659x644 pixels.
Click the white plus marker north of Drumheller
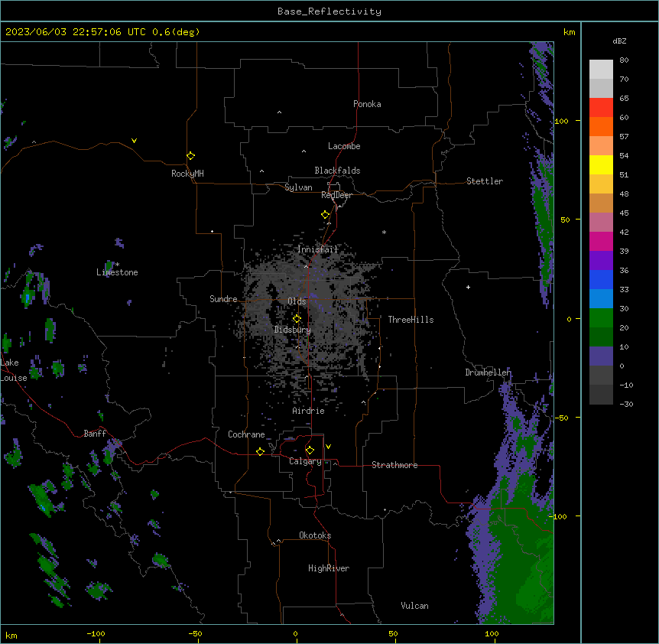pyautogui.click(x=468, y=287)
